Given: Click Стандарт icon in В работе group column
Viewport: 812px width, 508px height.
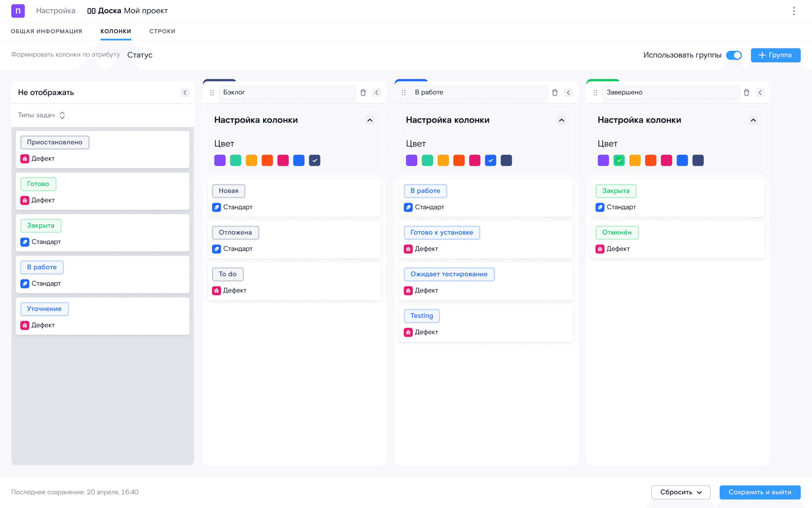Looking at the screenshot, I should click(408, 207).
